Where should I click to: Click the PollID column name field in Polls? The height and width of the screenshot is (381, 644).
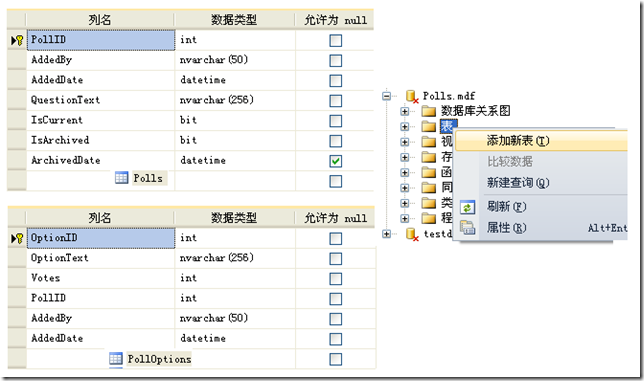pos(101,40)
